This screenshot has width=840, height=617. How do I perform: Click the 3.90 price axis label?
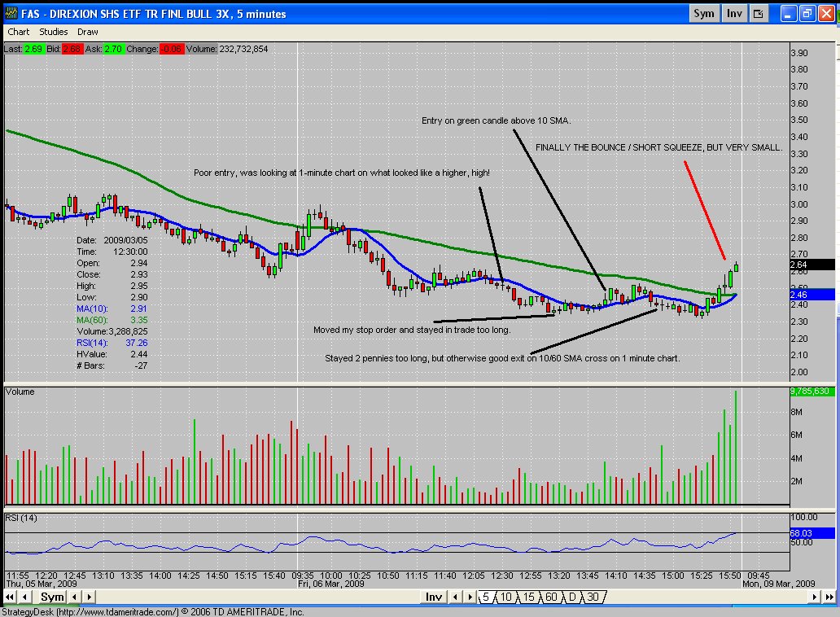tap(799, 52)
